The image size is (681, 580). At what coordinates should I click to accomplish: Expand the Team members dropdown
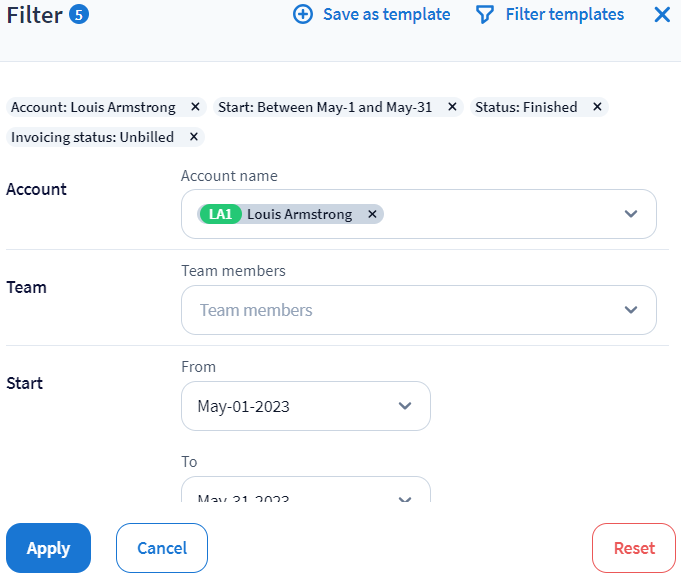(630, 310)
